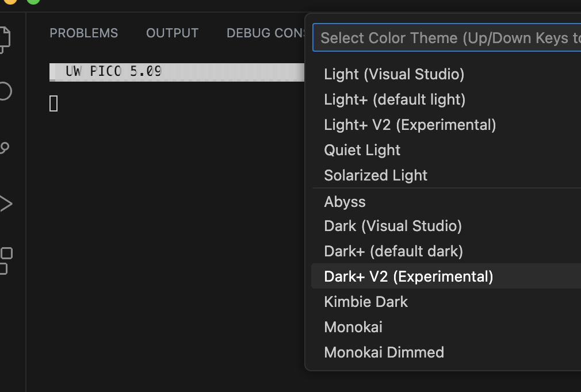
Task: Select the Light (Visual Studio) theme
Action: [x=394, y=74]
